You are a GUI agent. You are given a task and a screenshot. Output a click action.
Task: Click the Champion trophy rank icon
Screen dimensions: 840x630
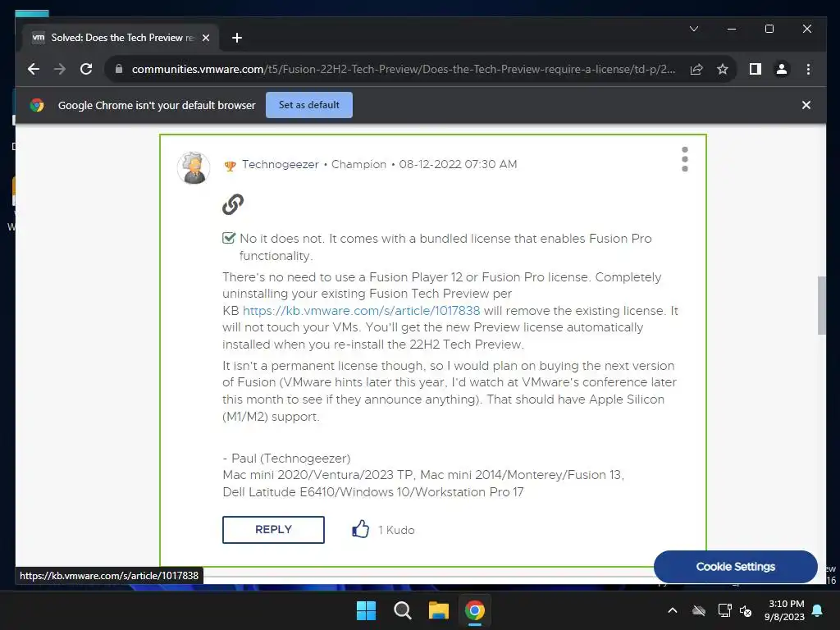tap(230, 166)
